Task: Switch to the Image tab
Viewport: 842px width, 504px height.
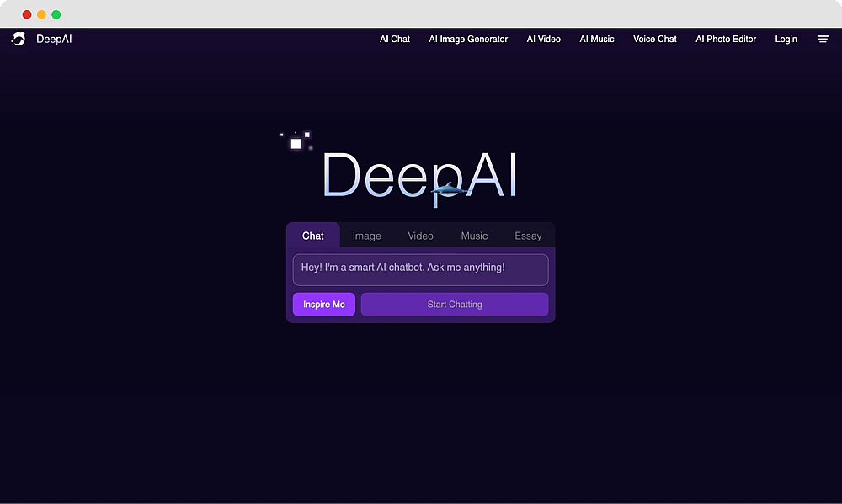Action: pos(367,236)
